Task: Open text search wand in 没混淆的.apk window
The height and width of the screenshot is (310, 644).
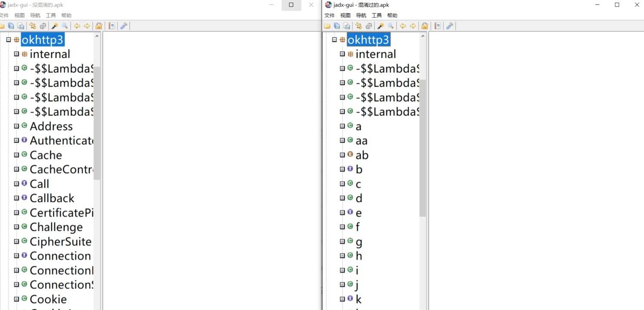Action: click(x=55, y=26)
